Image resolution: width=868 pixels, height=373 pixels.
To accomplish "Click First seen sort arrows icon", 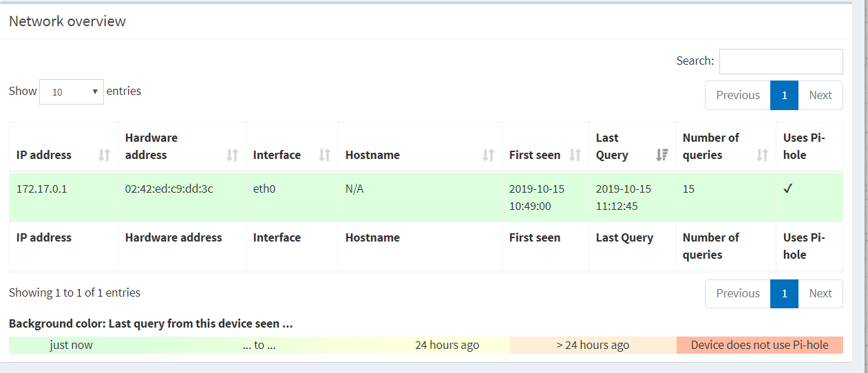I will tap(575, 156).
